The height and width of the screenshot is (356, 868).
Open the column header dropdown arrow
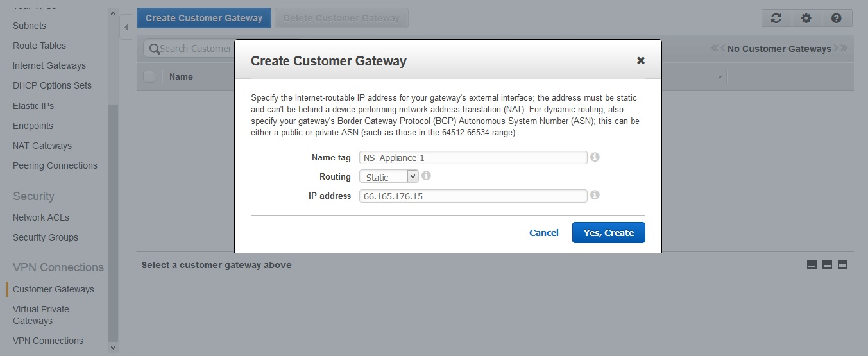point(720,77)
